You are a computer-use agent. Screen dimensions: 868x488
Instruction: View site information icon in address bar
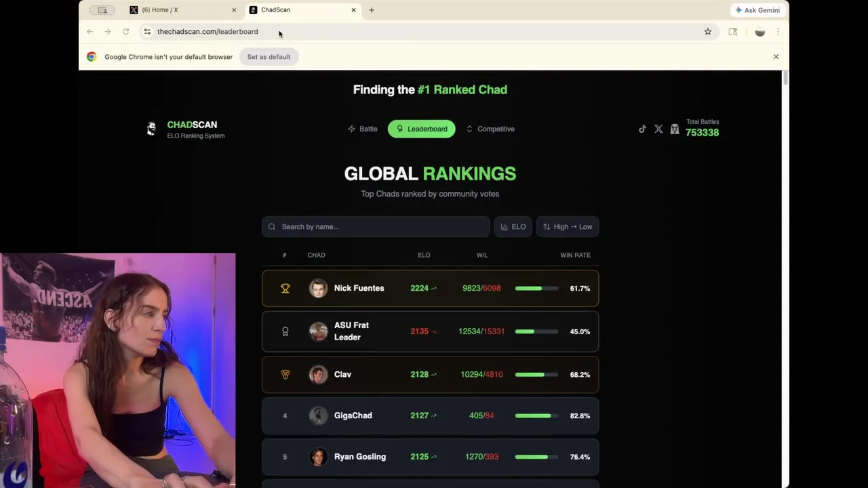[x=147, y=31]
